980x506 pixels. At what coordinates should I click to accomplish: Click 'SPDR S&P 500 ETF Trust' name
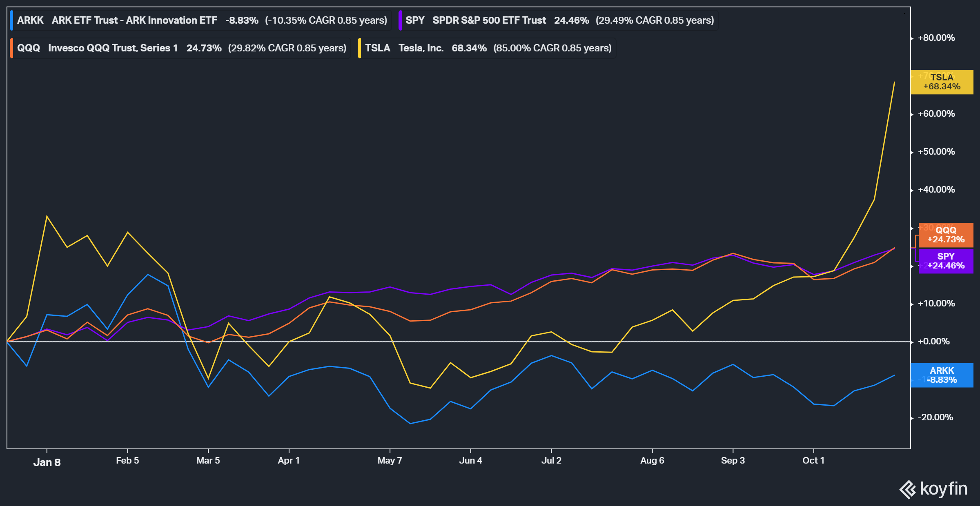[x=489, y=20]
